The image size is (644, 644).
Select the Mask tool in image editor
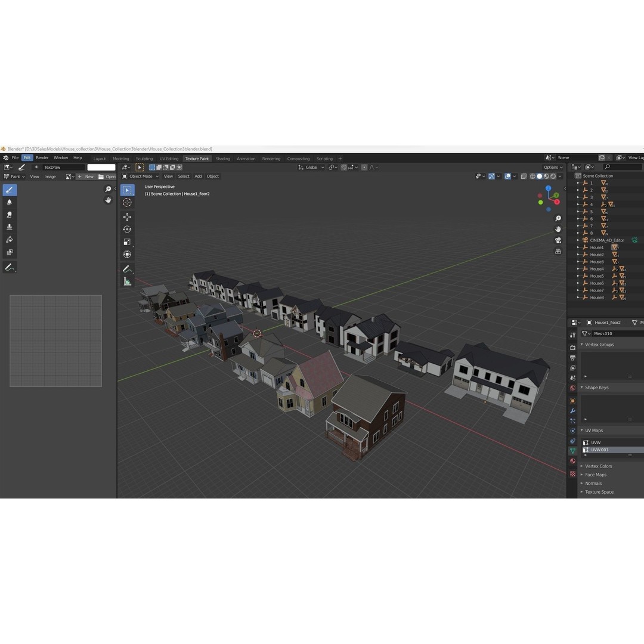click(x=10, y=252)
